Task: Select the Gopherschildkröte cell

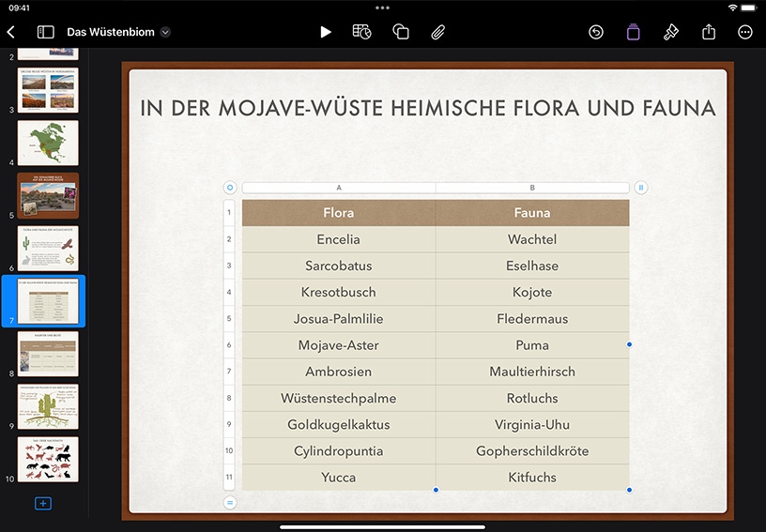Action: pos(532,451)
